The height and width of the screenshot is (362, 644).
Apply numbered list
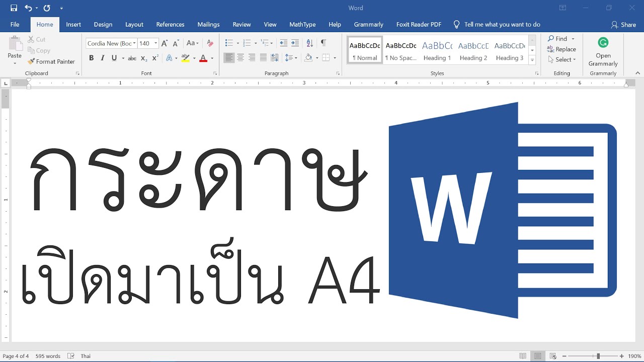(x=247, y=43)
